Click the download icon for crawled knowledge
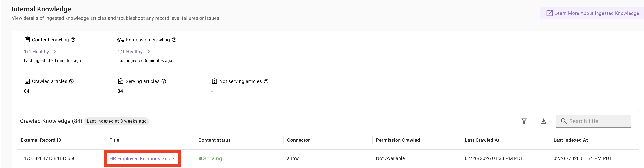 543,121
